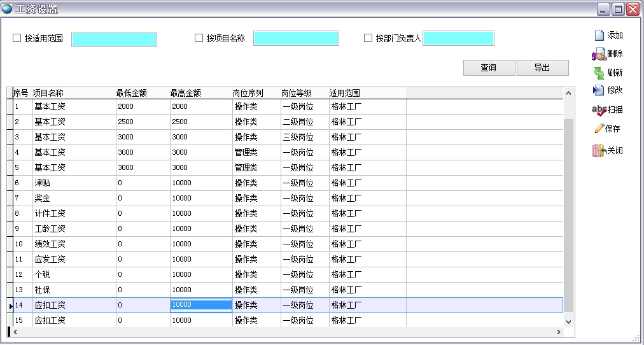644x345 pixels.
Task: Click the table's scroll up arrow
Action: [568, 94]
